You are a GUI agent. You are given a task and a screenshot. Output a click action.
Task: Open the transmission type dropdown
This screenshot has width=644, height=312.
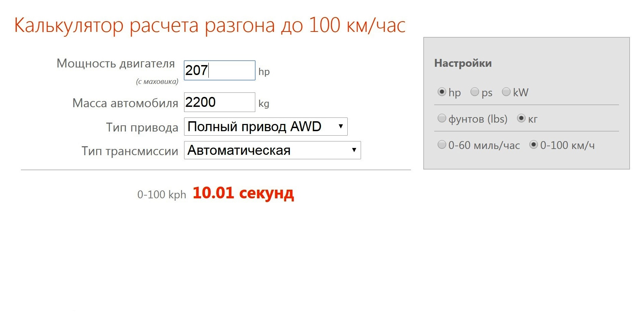(272, 150)
